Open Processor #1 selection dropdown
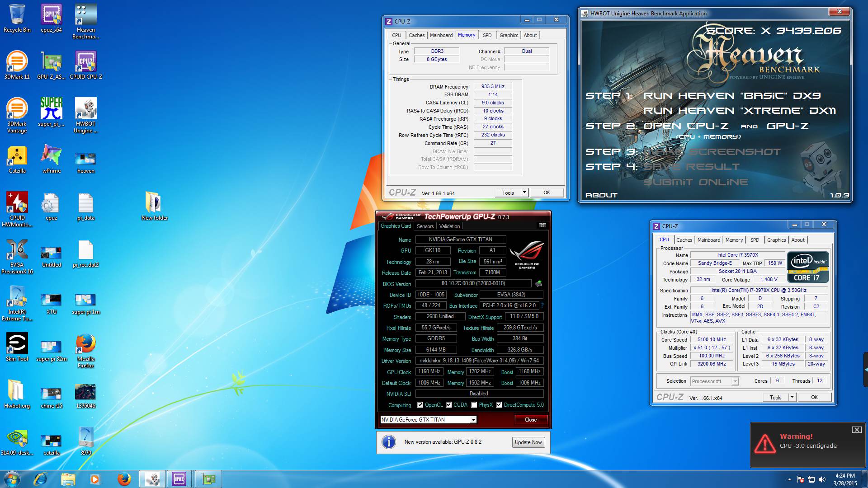 click(x=715, y=381)
